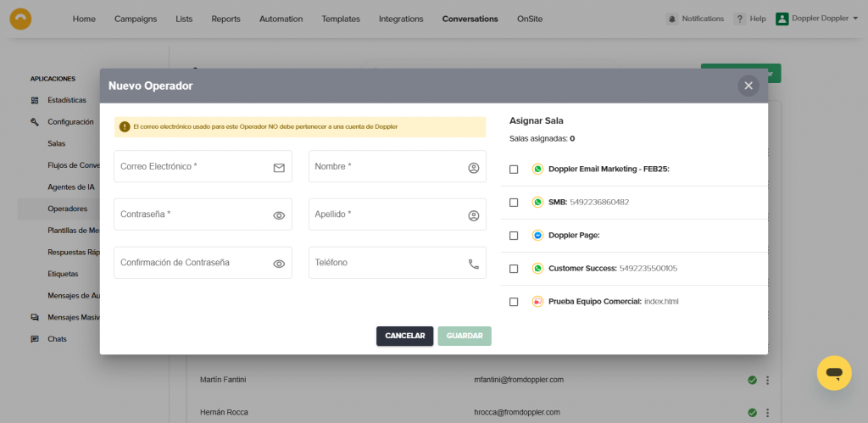Open the three-dot menu for Hernán Rocca
Screen dimensions: 868x423
point(767,413)
